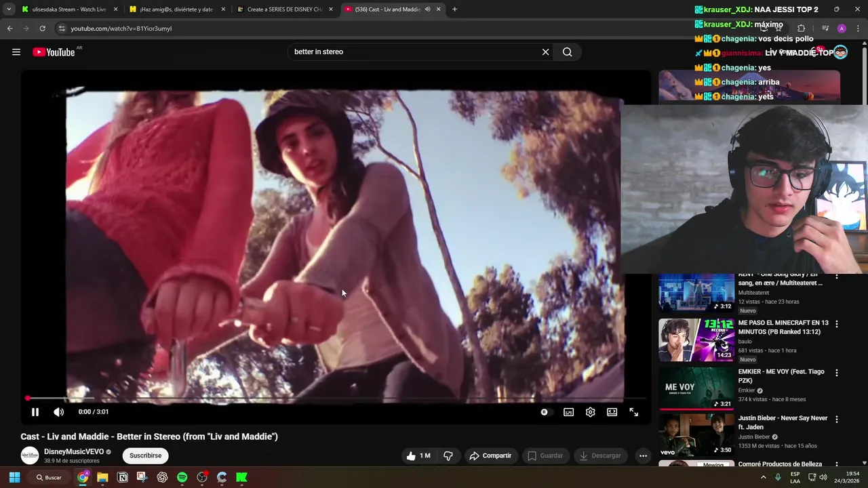Viewport: 868px width, 488px height.
Task: Mute the video volume speaker
Action: pyautogui.click(x=59, y=411)
